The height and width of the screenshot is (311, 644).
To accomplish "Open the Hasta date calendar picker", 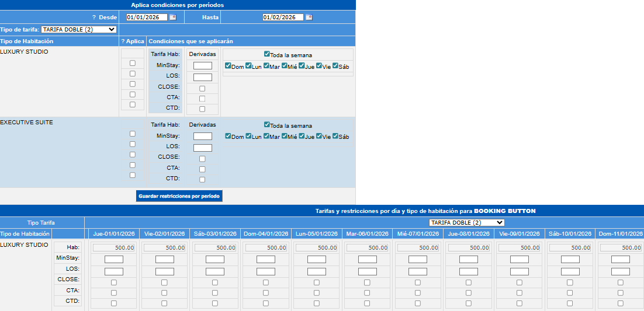I will [x=309, y=18].
